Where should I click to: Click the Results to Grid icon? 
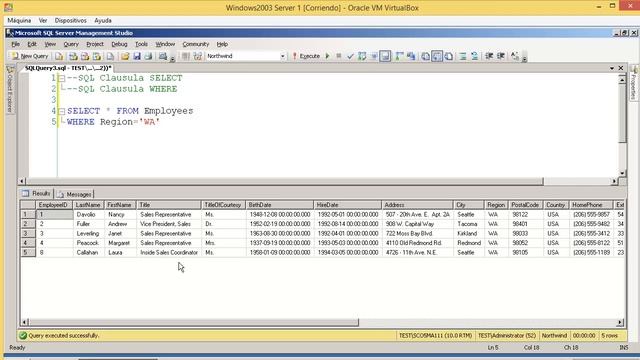pos(437,56)
